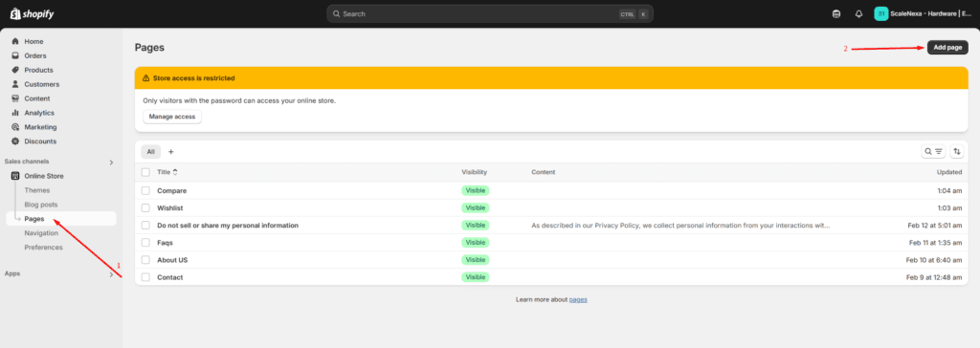Open the Content sidebar icon

point(15,98)
